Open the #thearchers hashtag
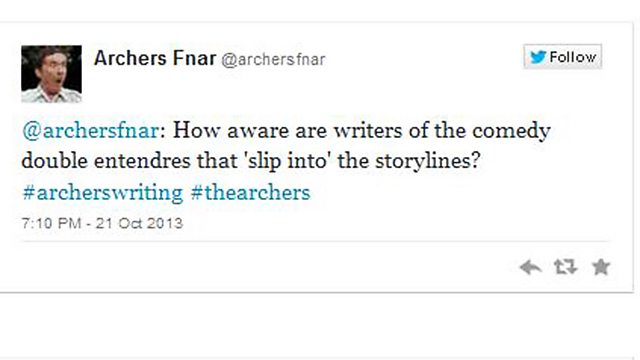 tap(250, 193)
